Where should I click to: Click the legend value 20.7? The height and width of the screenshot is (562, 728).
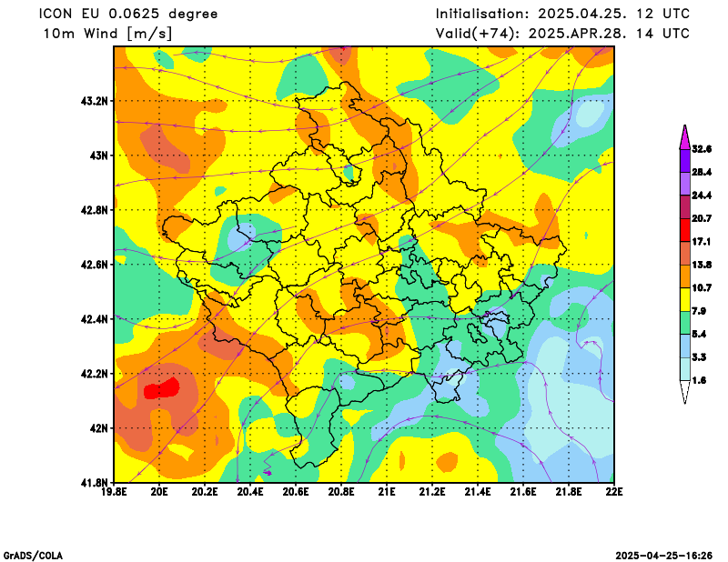tap(702, 218)
